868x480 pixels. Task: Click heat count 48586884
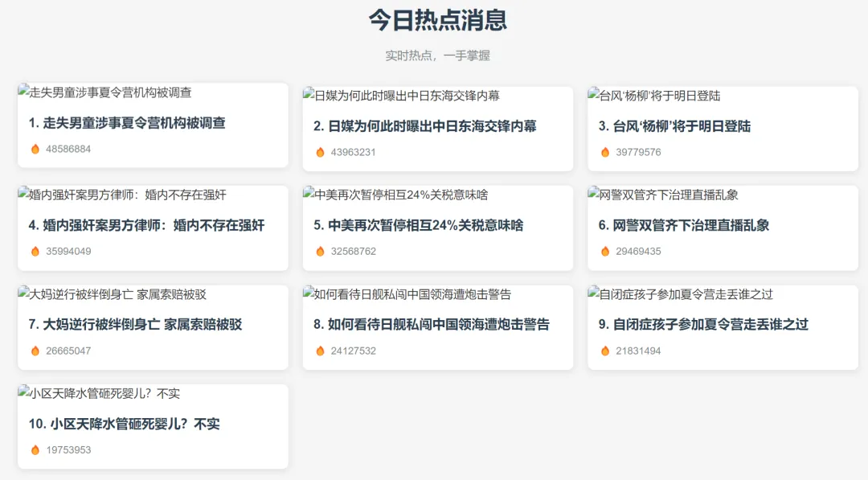tap(68, 149)
